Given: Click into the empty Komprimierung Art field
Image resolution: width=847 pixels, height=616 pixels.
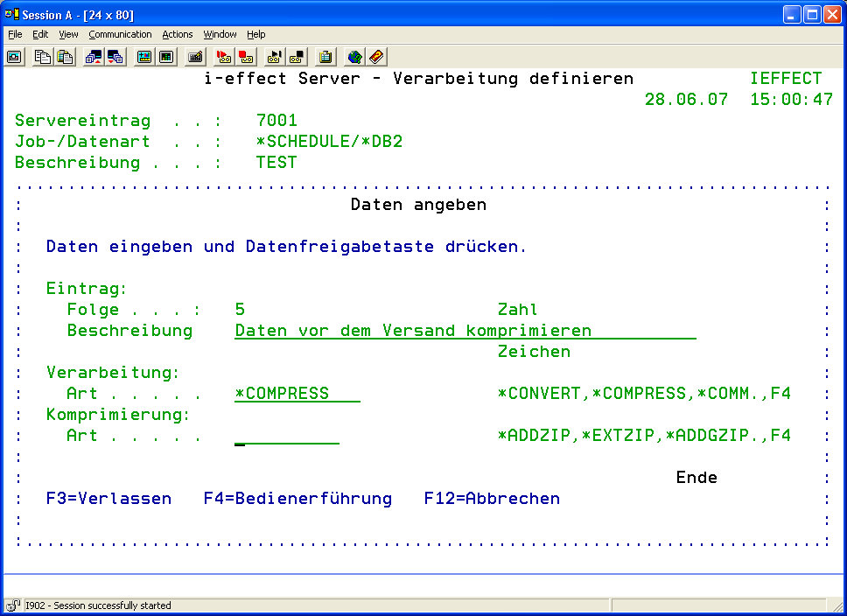Looking at the screenshot, I should (x=287, y=436).
